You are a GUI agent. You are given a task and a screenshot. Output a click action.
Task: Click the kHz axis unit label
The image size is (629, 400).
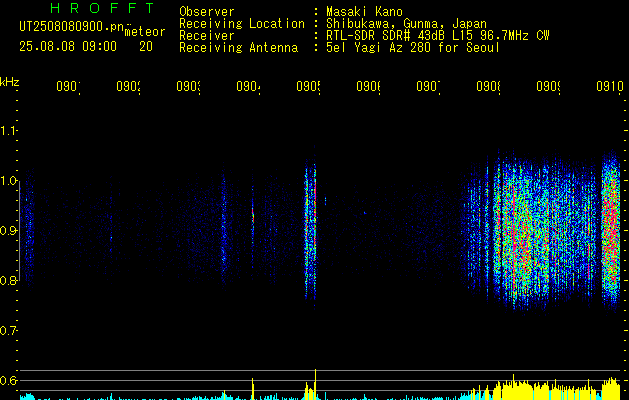[x=10, y=82]
